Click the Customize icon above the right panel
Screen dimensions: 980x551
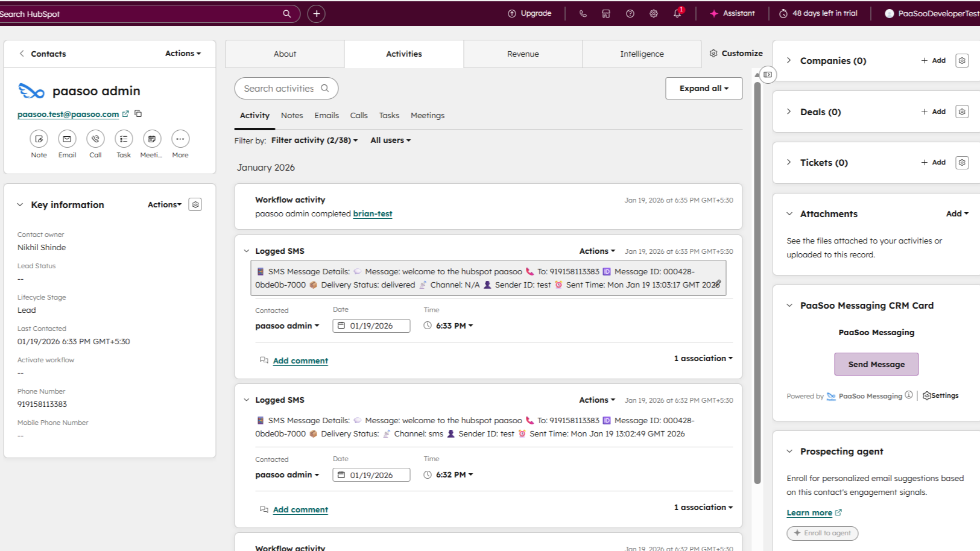click(x=713, y=53)
